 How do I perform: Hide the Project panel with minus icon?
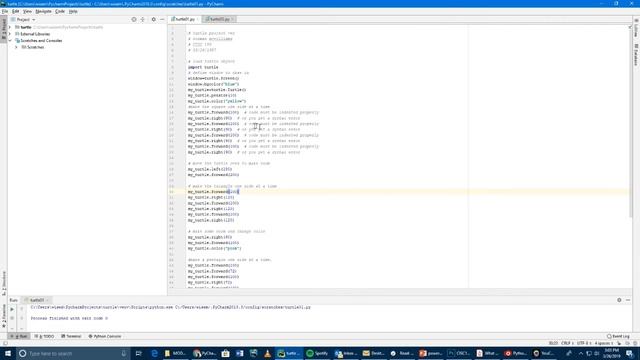coord(162,19)
